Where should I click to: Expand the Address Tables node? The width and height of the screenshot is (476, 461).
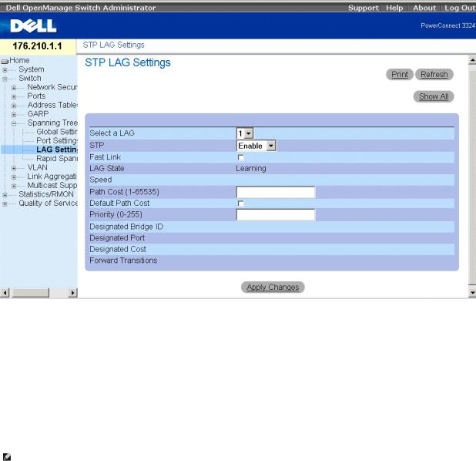point(14,106)
